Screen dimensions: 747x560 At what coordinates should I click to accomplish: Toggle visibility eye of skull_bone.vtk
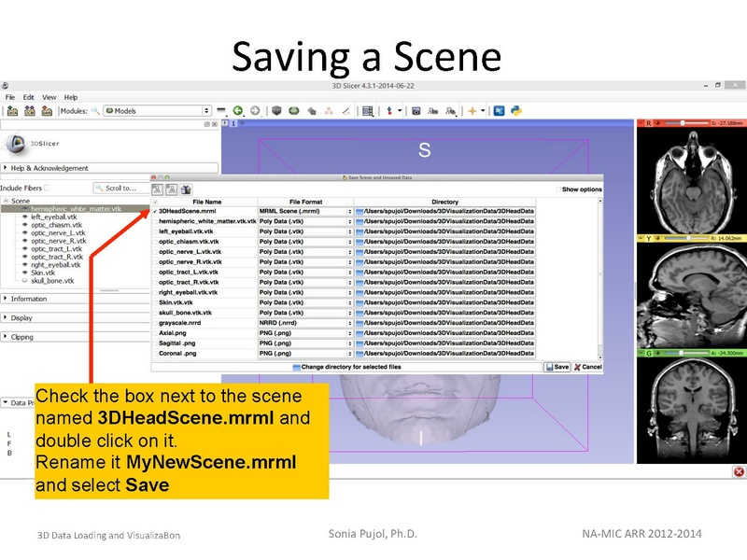[25, 281]
